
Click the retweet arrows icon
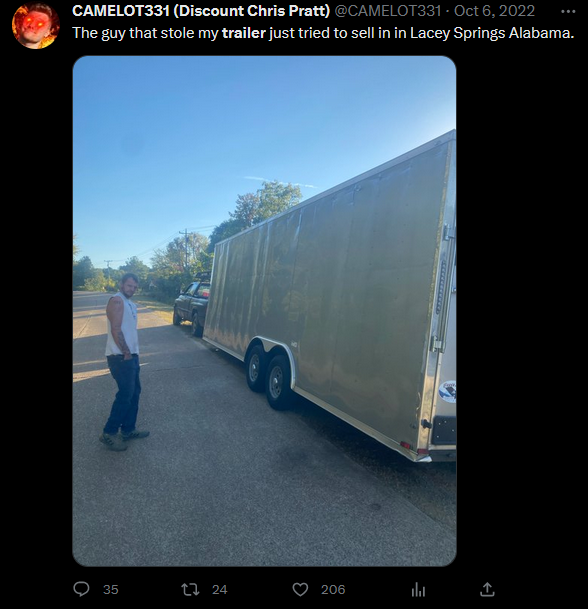click(x=191, y=589)
